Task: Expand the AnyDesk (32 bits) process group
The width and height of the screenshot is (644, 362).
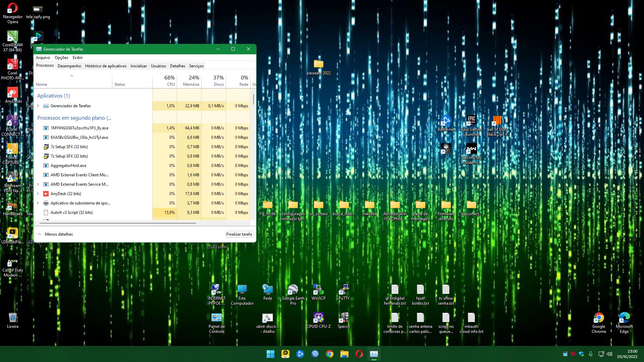Action: [x=38, y=194]
